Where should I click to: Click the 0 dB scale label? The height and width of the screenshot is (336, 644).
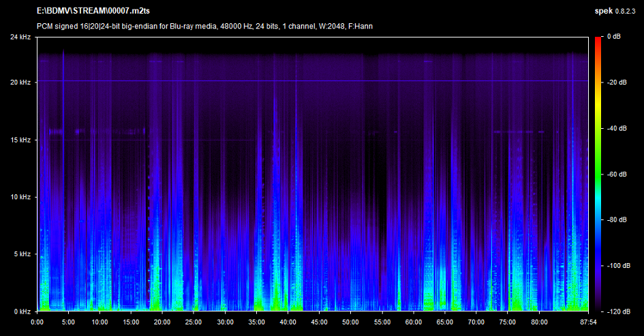[x=613, y=37]
